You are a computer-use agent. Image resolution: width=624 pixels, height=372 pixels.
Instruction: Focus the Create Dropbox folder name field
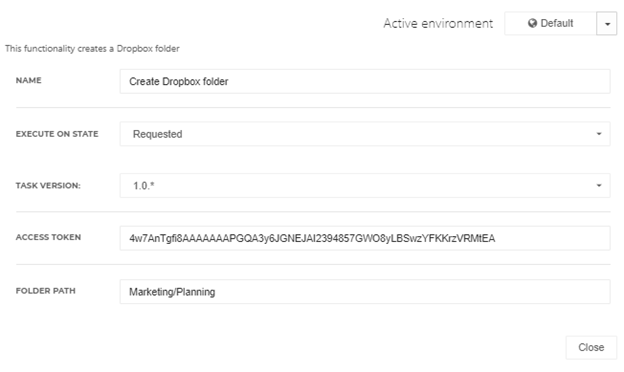[365, 82]
